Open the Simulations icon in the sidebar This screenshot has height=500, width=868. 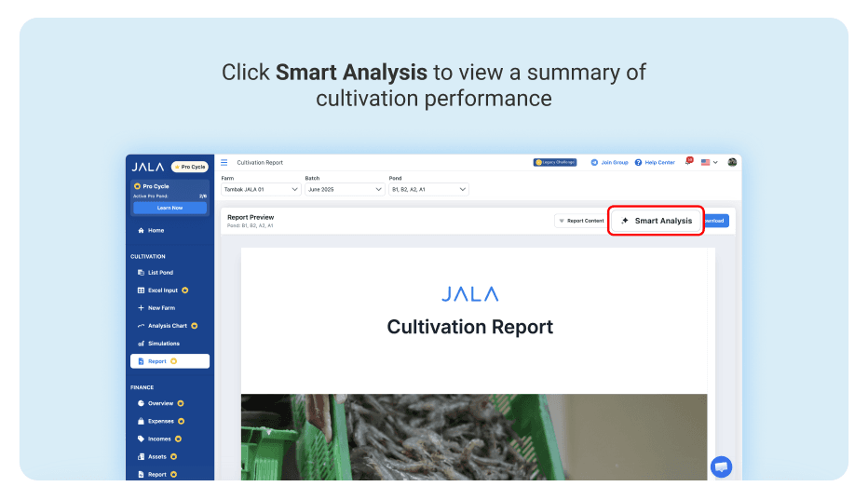(142, 344)
